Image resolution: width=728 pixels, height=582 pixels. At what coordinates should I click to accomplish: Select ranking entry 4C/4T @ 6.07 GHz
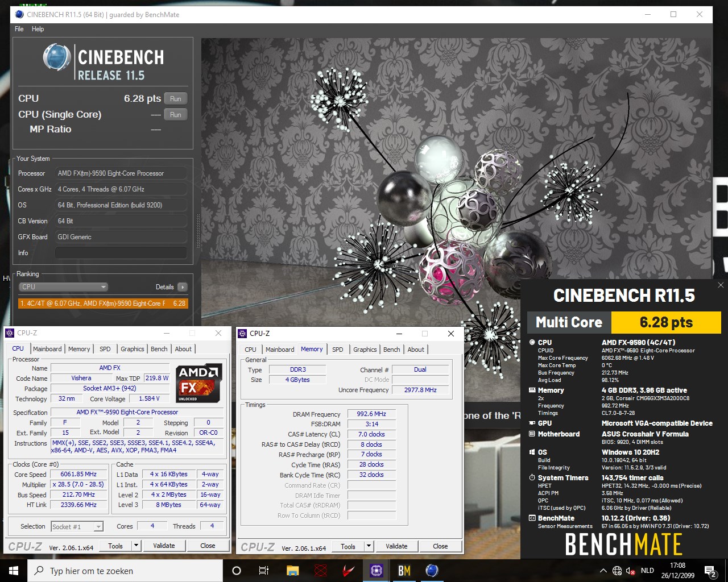coord(103,304)
